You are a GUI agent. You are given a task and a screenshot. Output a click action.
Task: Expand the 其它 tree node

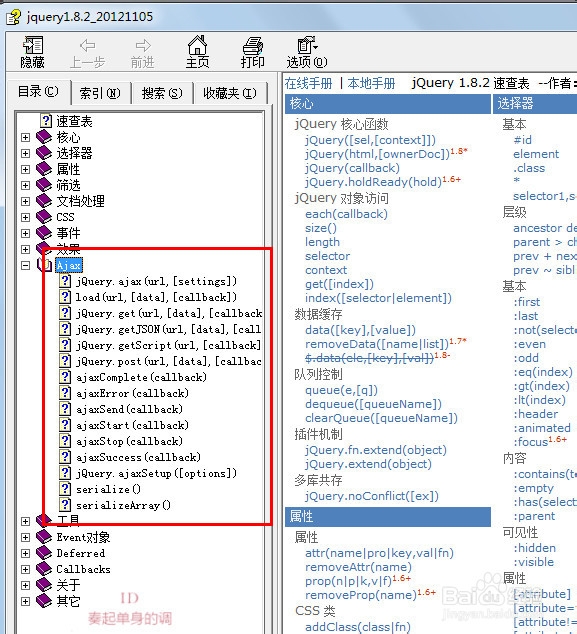(x=25, y=601)
